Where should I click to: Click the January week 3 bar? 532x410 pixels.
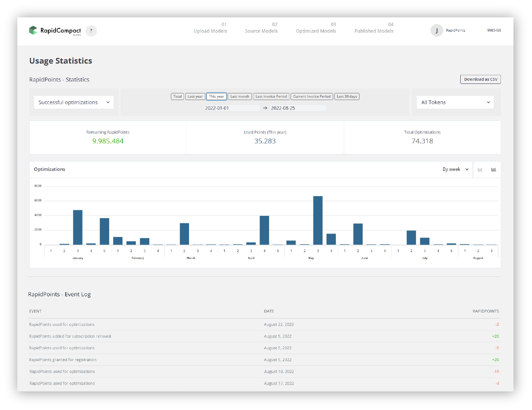tap(78, 228)
